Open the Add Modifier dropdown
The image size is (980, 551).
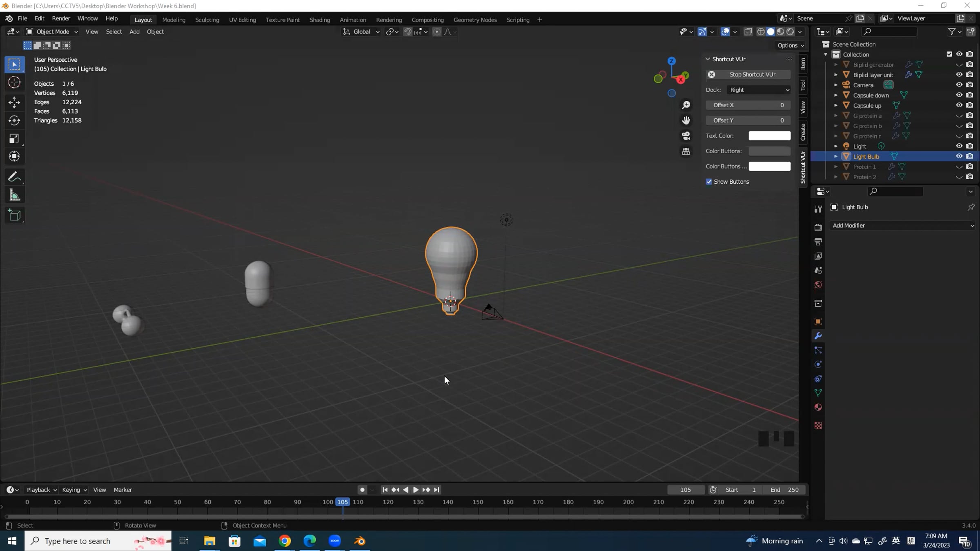[902, 225]
